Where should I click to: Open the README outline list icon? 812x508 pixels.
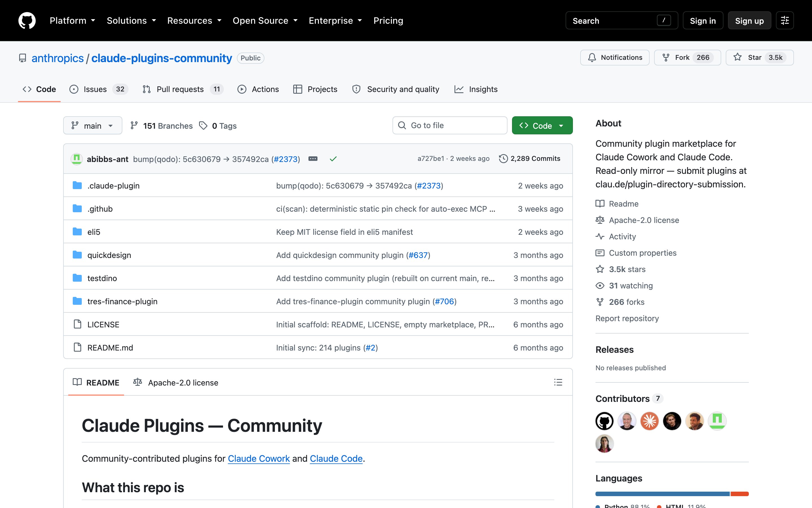point(558,382)
